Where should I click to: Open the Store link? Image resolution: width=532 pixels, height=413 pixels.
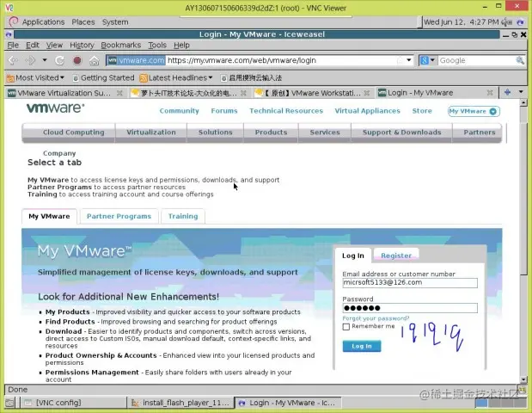click(x=422, y=111)
